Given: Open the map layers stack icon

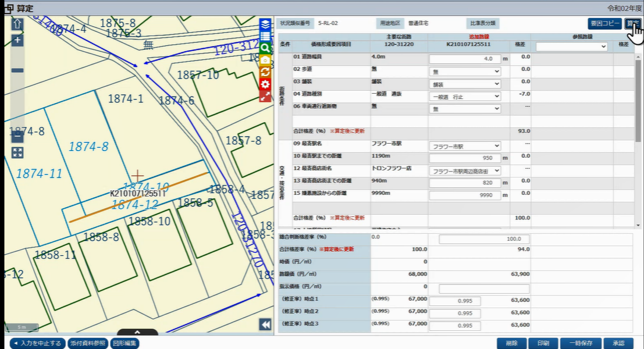Looking at the screenshot, I should click(265, 24).
